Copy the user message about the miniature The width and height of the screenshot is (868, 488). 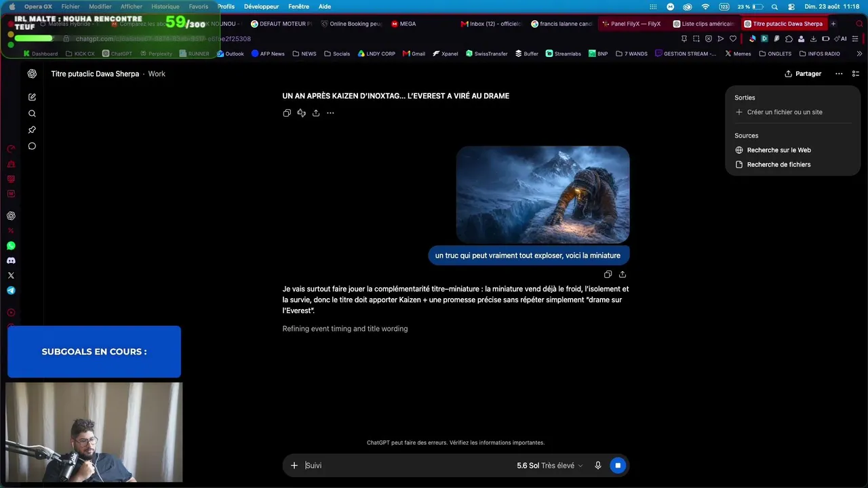pyautogui.click(x=608, y=274)
